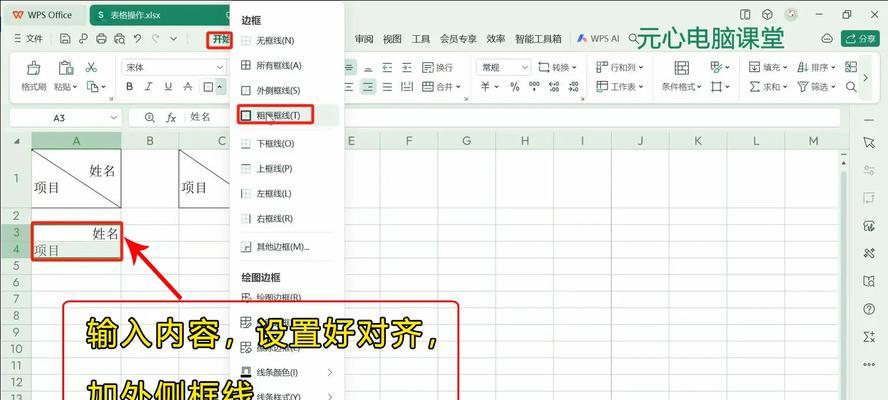Click the green Share (分享) button

860,39
